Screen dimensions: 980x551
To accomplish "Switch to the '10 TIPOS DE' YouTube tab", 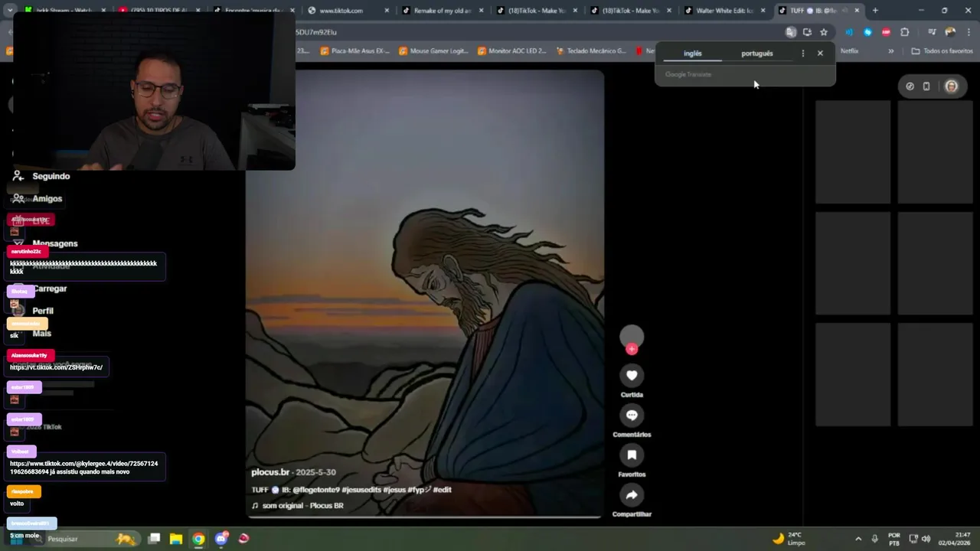I will click(159, 11).
